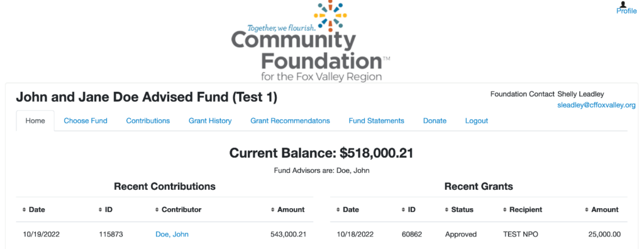Sort grants by ID arrows icon
The image size is (644, 249).
[404, 209]
